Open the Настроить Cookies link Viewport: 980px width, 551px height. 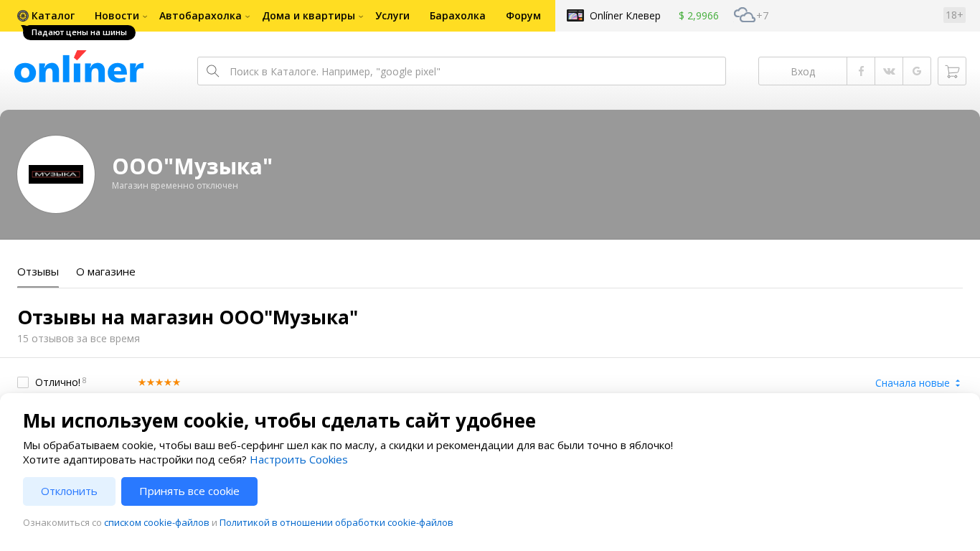click(x=298, y=460)
